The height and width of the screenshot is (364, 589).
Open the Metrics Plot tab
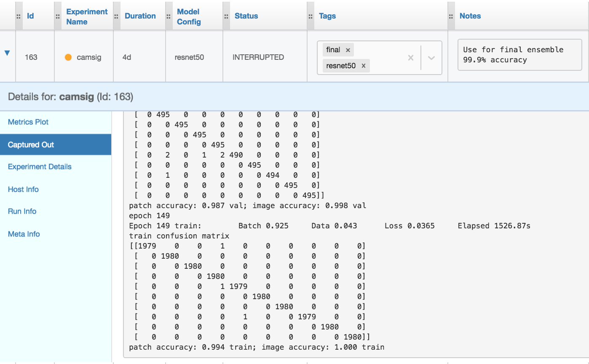click(x=56, y=122)
